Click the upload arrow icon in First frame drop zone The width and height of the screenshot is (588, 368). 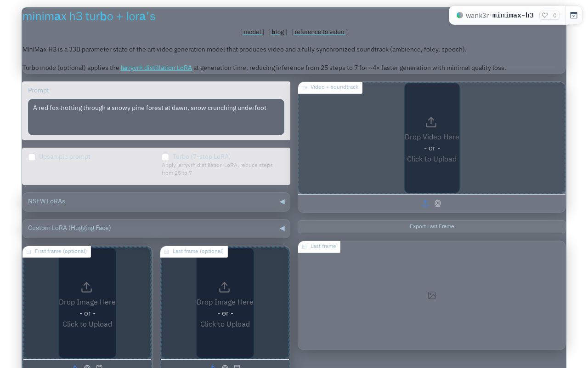tap(86, 287)
